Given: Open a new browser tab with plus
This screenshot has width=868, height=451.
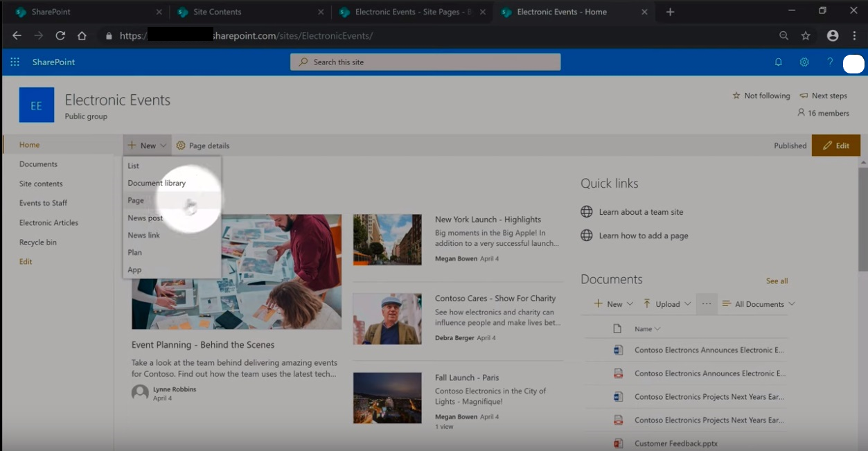Looking at the screenshot, I should (x=669, y=12).
